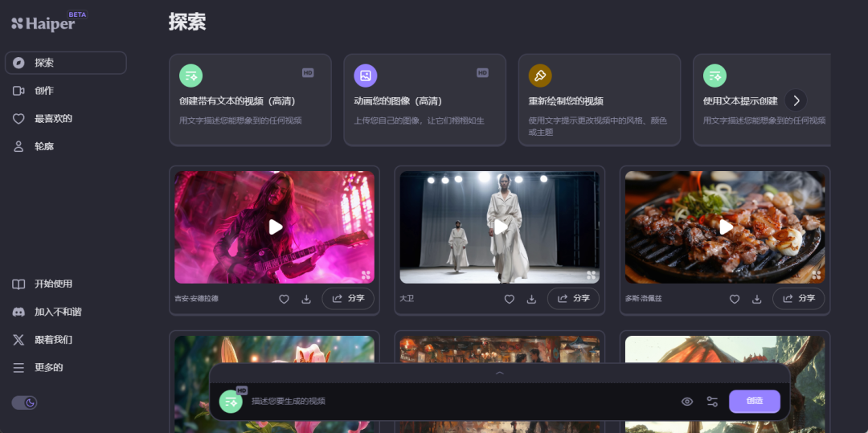
Task: Click the Haiper logo in sidebar
Action: click(43, 22)
